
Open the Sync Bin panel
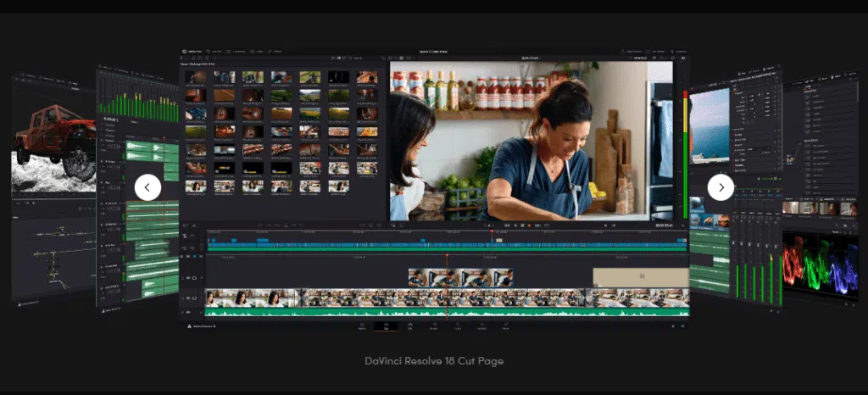214,52
